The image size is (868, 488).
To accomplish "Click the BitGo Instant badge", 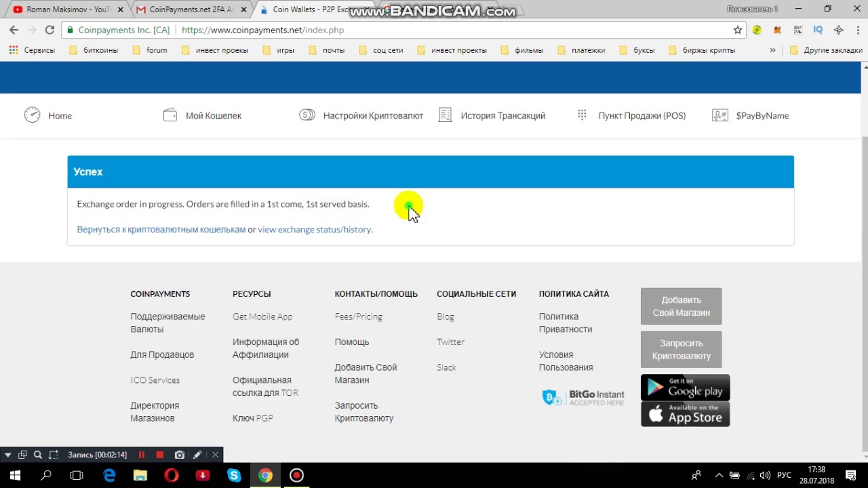I will point(583,398).
